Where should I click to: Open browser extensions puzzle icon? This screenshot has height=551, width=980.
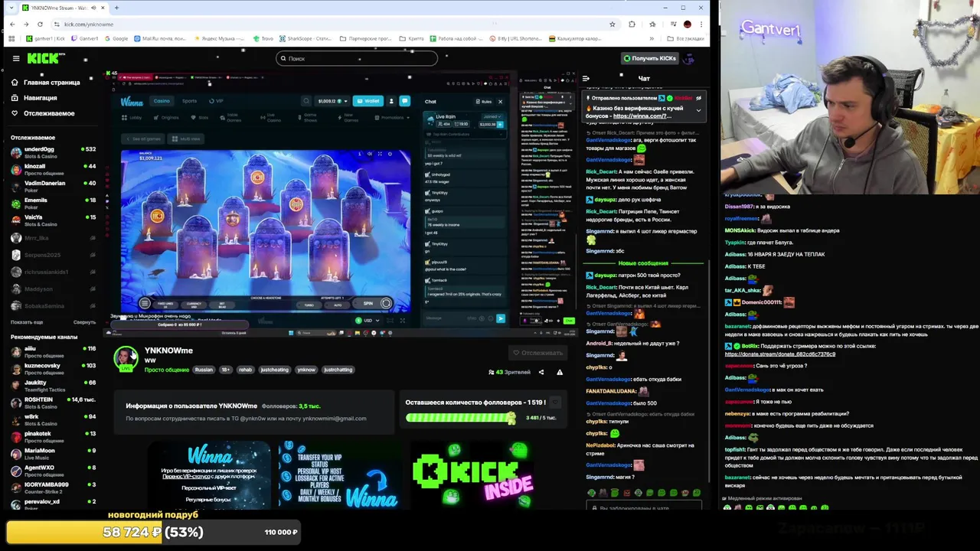[x=632, y=24]
